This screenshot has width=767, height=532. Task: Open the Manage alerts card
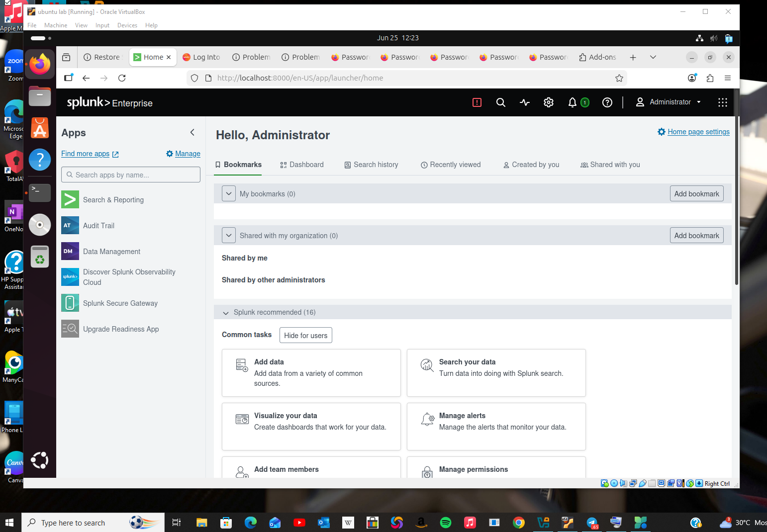tap(496, 426)
